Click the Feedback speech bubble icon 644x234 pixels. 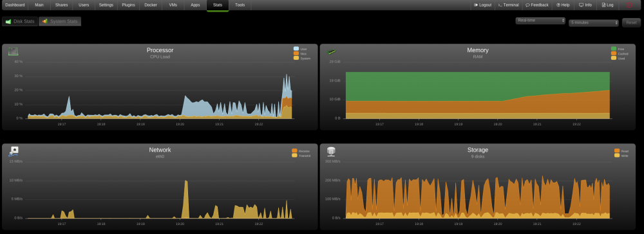click(x=527, y=5)
